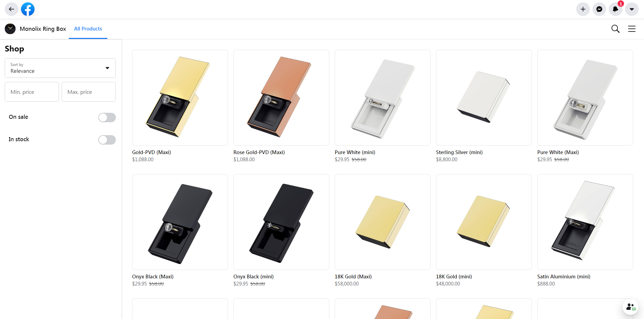Viewport: 644px width, 319px height.
Task: Toggle the On sale switch
Action: [x=107, y=117]
